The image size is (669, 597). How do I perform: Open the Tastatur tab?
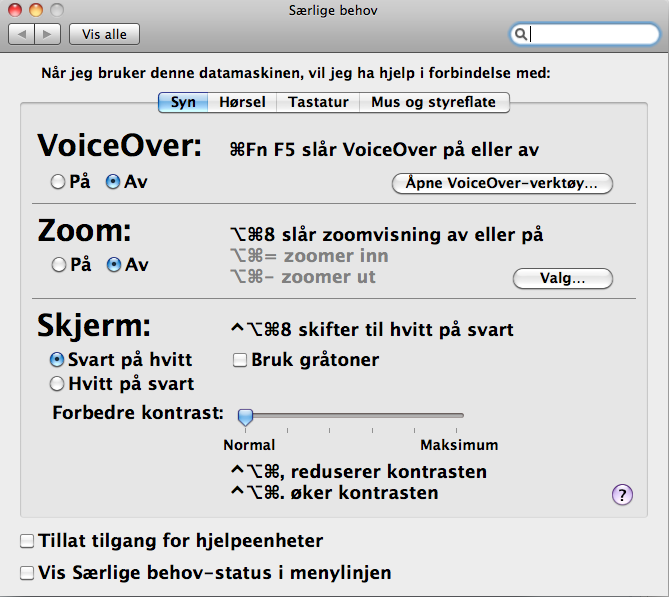pos(318,102)
